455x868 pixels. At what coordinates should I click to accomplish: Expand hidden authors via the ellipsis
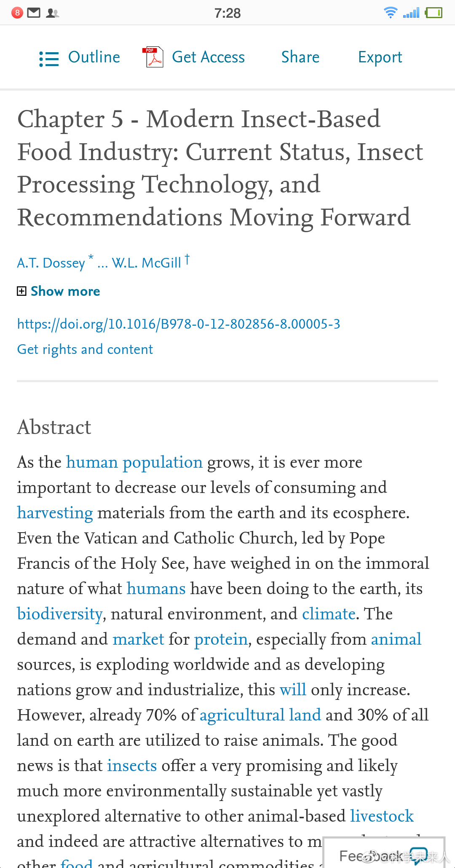[x=102, y=263]
